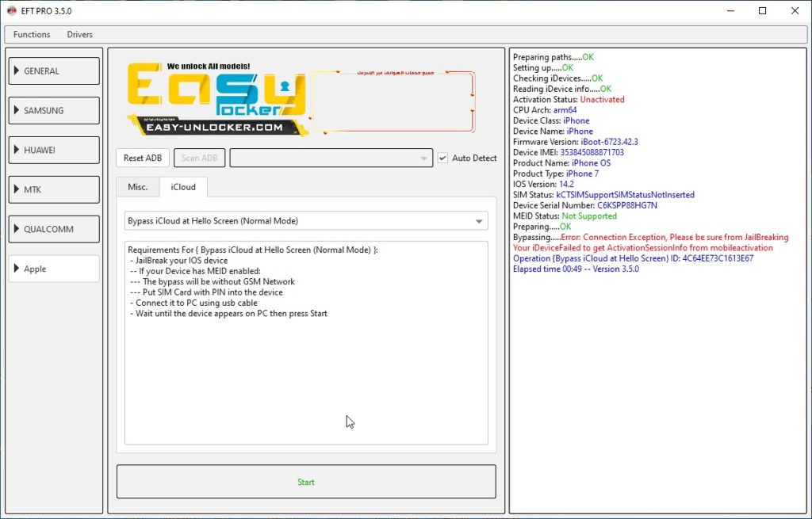Screen dimensions: 812x519
Task: Click the Device IMEI line in log
Action: [568, 152]
